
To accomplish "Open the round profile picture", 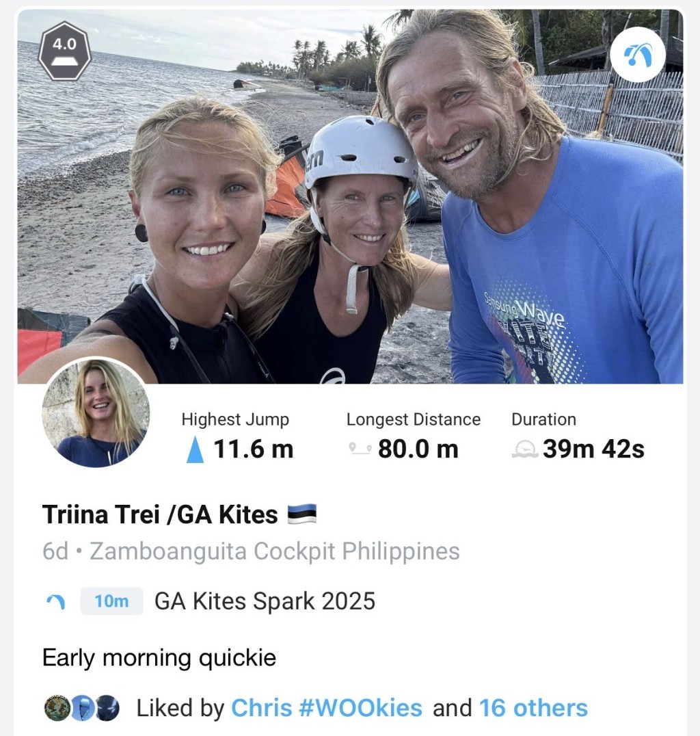I will coord(96,412).
